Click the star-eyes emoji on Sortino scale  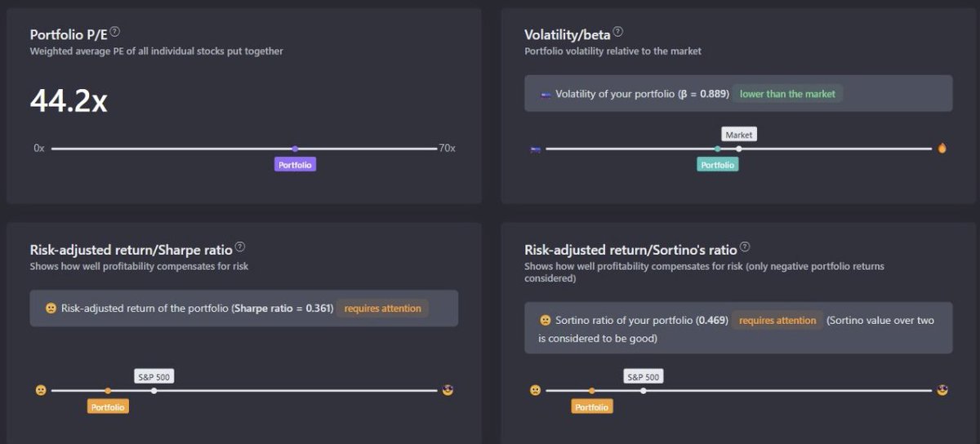point(942,390)
